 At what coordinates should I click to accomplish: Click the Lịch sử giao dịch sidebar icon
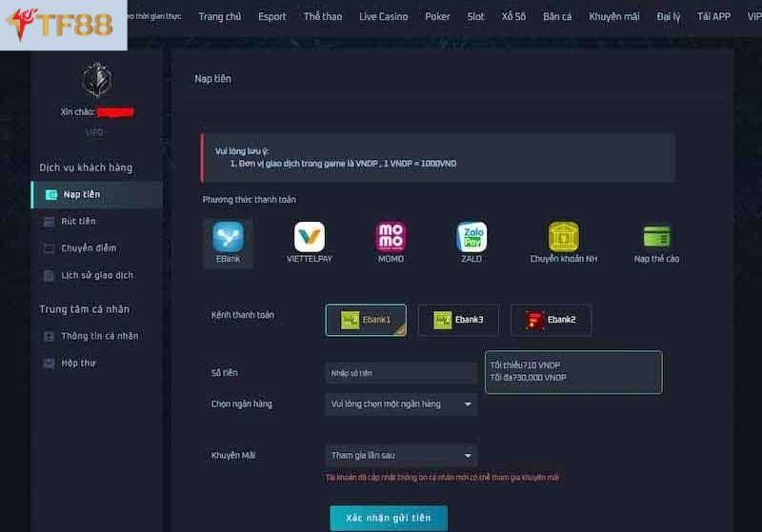click(x=49, y=276)
